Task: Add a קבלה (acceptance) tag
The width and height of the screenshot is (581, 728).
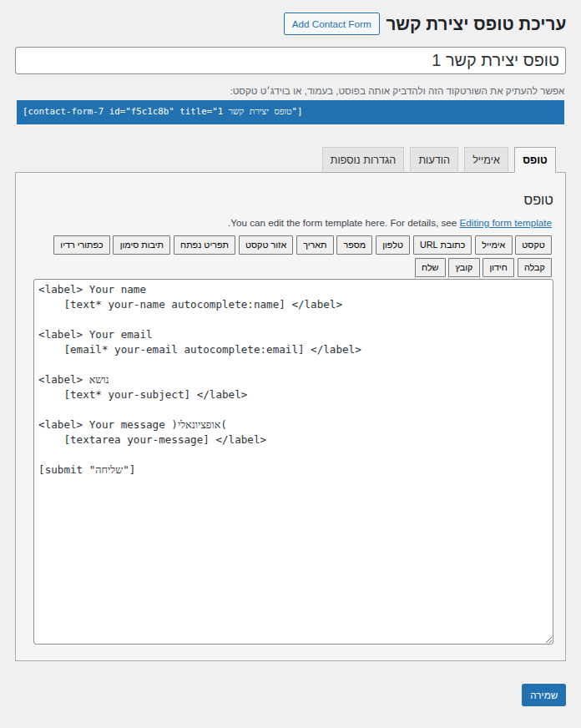Action: coord(534,267)
